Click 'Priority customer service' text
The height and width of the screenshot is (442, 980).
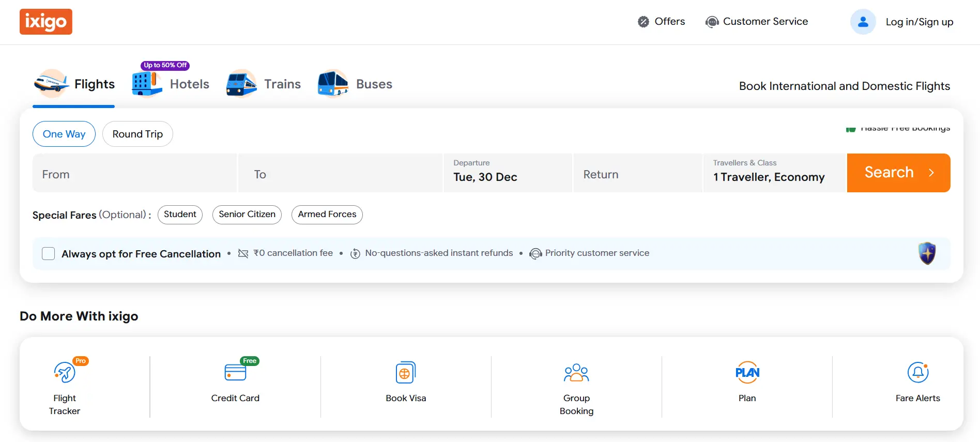[597, 253]
